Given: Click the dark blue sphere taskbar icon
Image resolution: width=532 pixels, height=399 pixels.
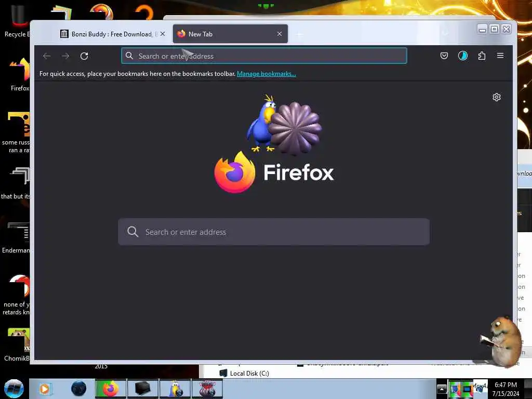Looking at the screenshot, I should point(79,389).
